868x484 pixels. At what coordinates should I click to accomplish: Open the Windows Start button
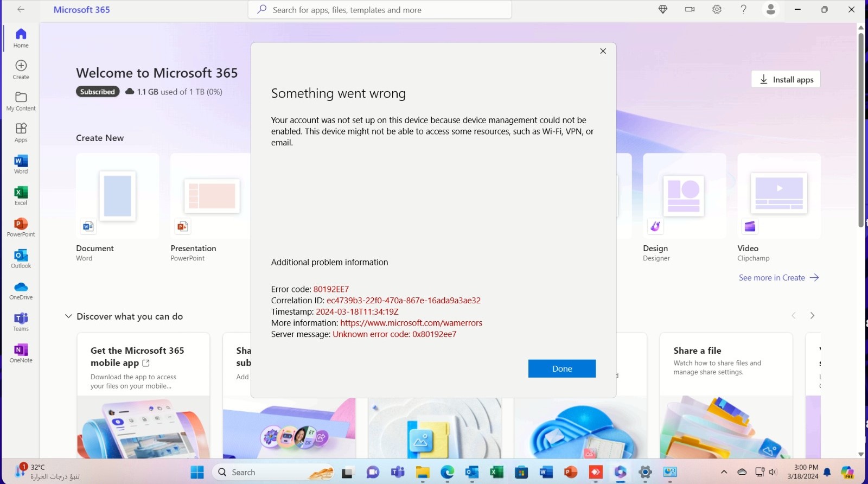197,472
